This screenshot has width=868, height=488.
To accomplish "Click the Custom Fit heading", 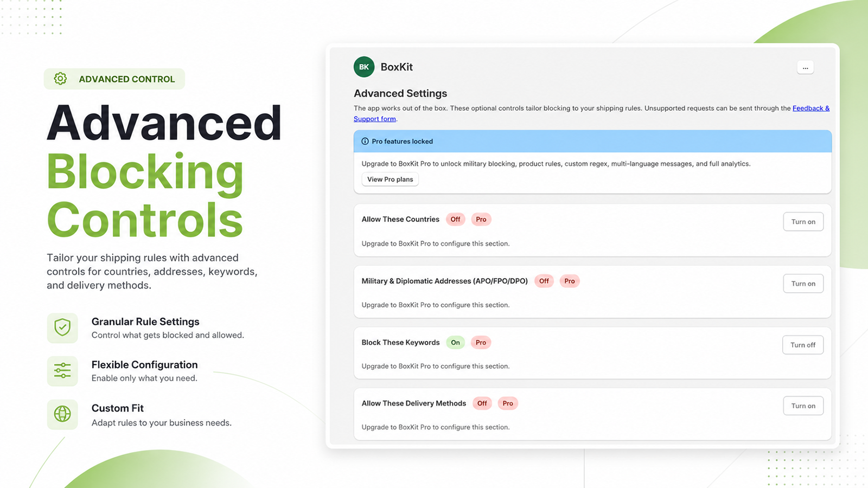I will (x=118, y=408).
